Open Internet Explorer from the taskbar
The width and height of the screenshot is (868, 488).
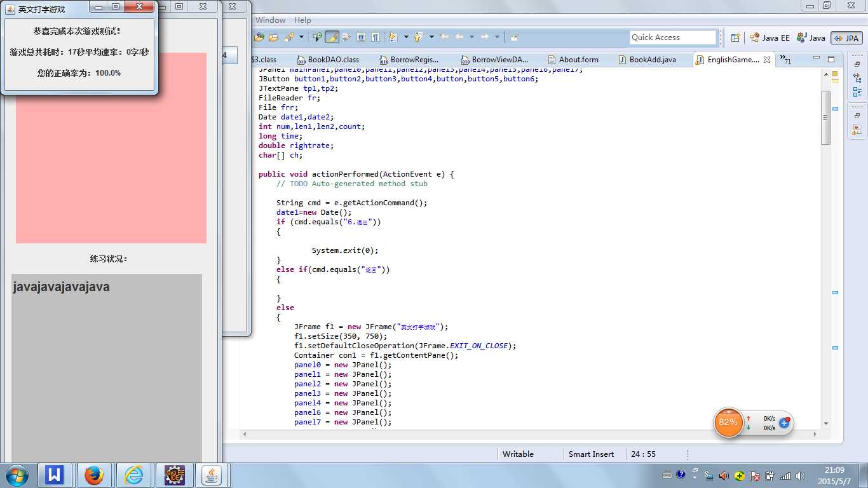point(133,475)
